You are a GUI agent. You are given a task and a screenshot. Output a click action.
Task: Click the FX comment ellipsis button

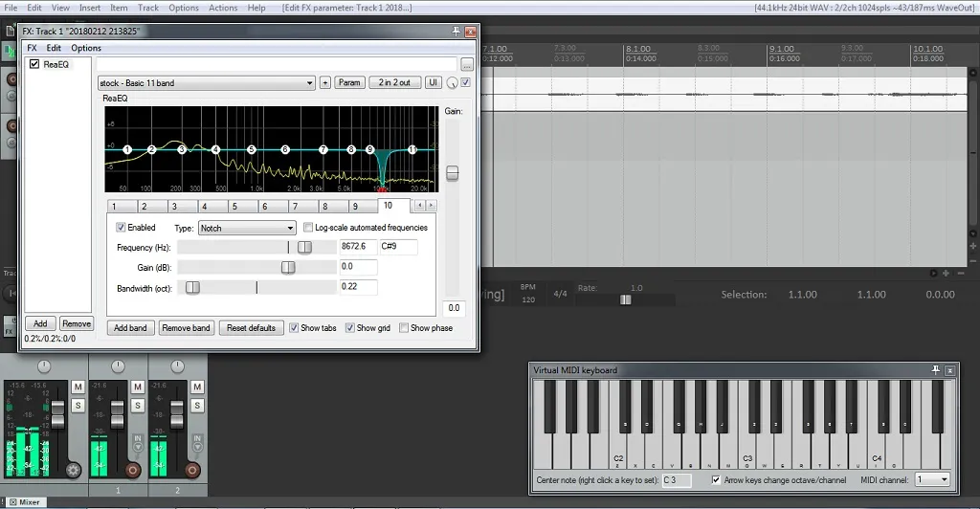pos(467,64)
